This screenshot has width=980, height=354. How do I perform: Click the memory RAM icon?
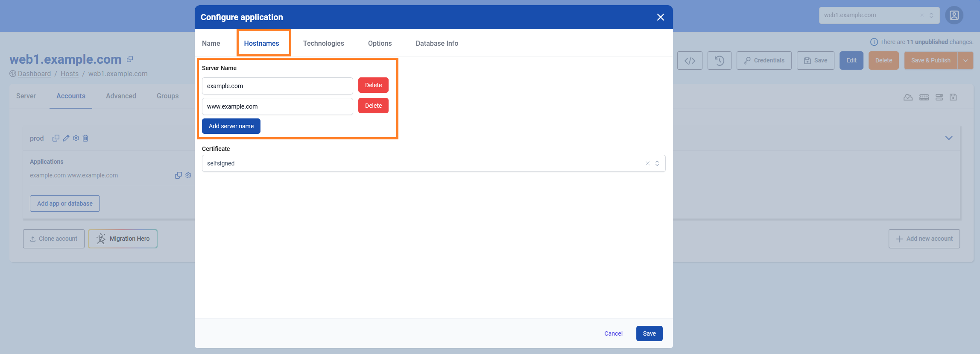click(x=924, y=97)
